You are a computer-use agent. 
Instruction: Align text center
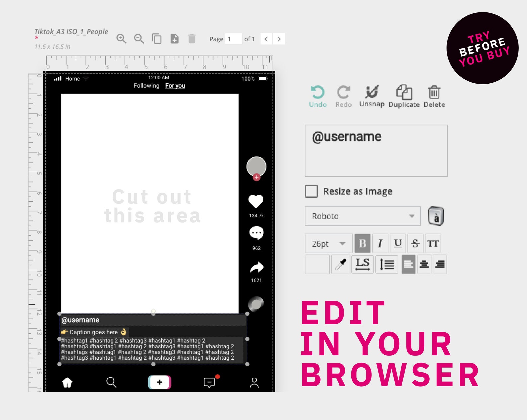(424, 264)
